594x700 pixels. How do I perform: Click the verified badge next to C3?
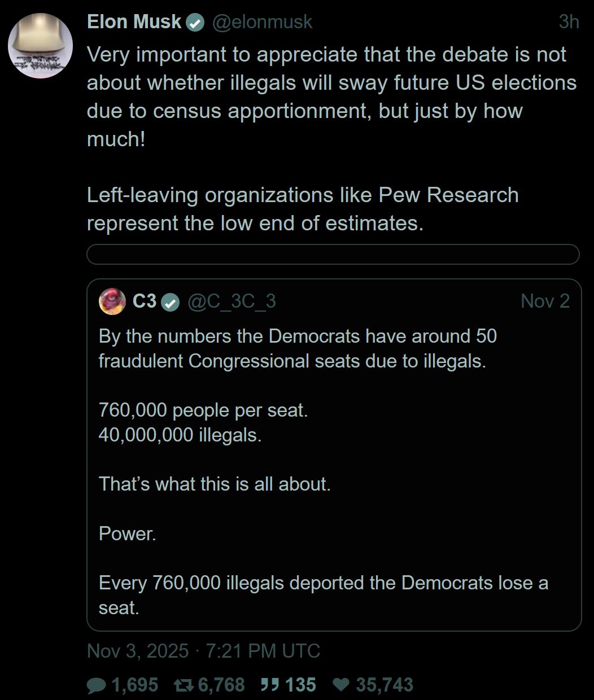click(x=170, y=302)
